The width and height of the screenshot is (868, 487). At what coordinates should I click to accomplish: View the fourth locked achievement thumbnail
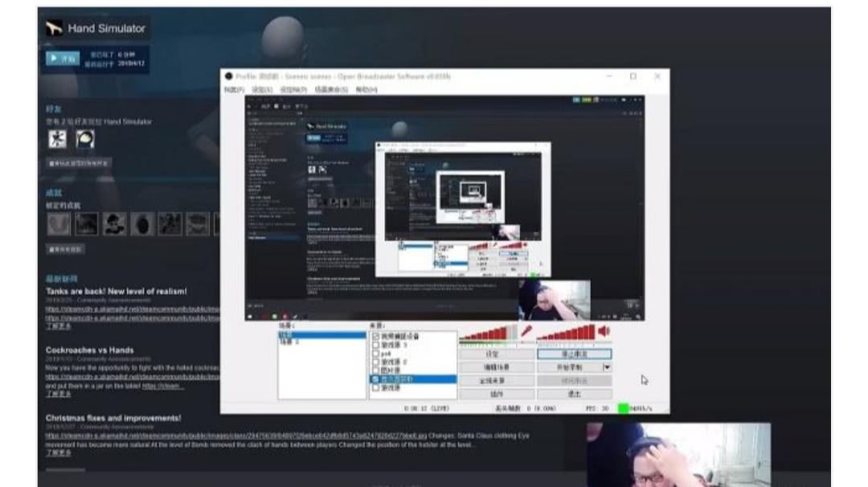point(141,224)
